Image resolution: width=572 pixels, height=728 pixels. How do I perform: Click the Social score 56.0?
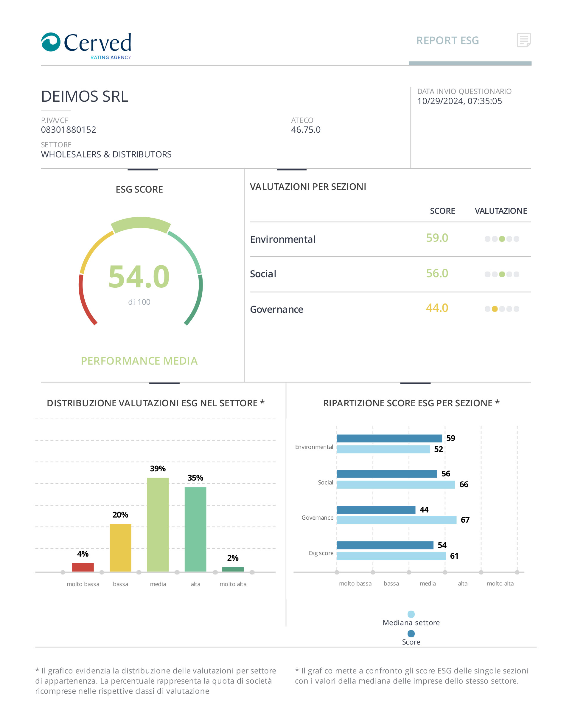point(437,273)
